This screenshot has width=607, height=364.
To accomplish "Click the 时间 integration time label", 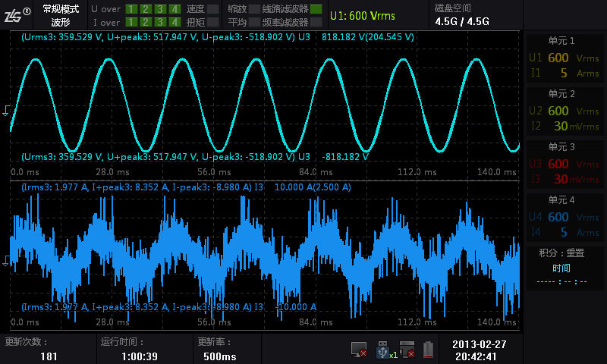I will (561, 268).
